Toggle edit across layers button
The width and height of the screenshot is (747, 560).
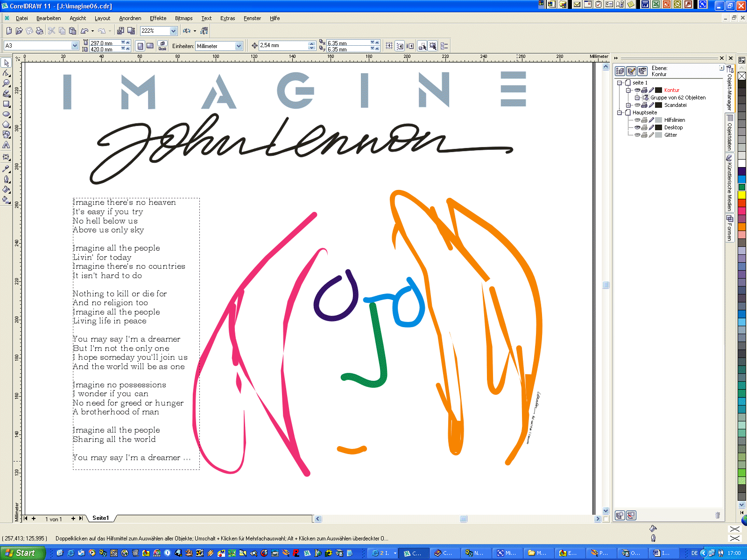point(631,71)
